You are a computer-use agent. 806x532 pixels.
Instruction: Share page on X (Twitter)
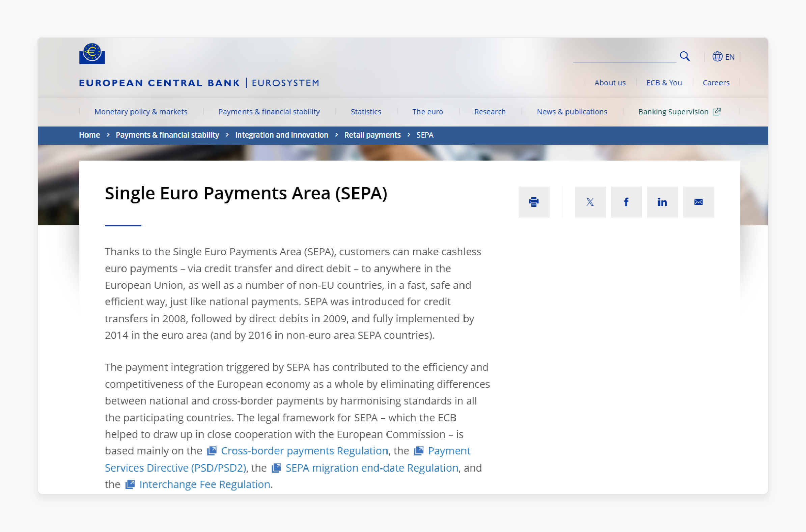pyautogui.click(x=590, y=202)
